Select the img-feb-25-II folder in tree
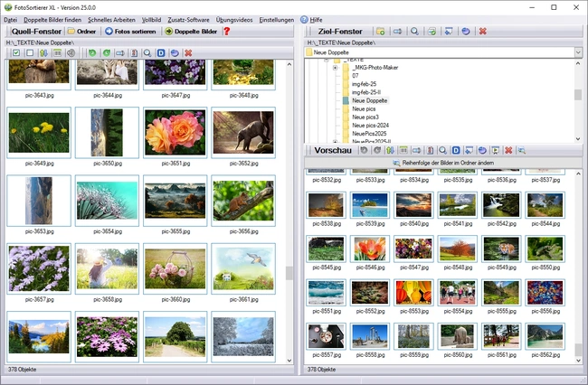Viewport: 588px width, 385px height. point(366,92)
